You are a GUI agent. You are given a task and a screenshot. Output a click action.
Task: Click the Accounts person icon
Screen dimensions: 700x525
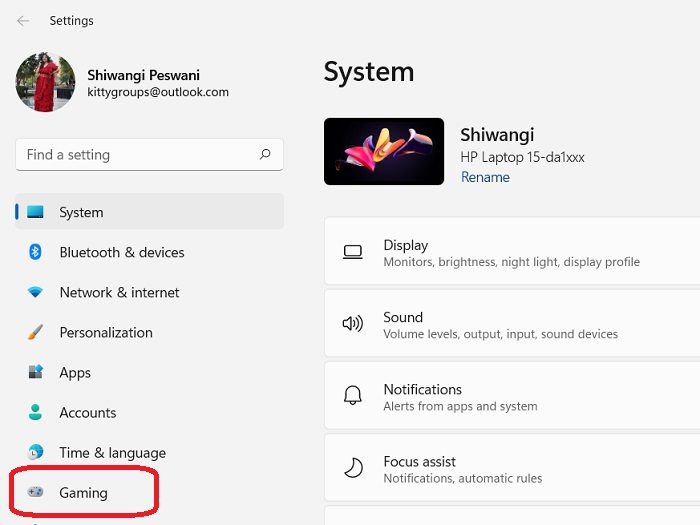[x=35, y=412]
